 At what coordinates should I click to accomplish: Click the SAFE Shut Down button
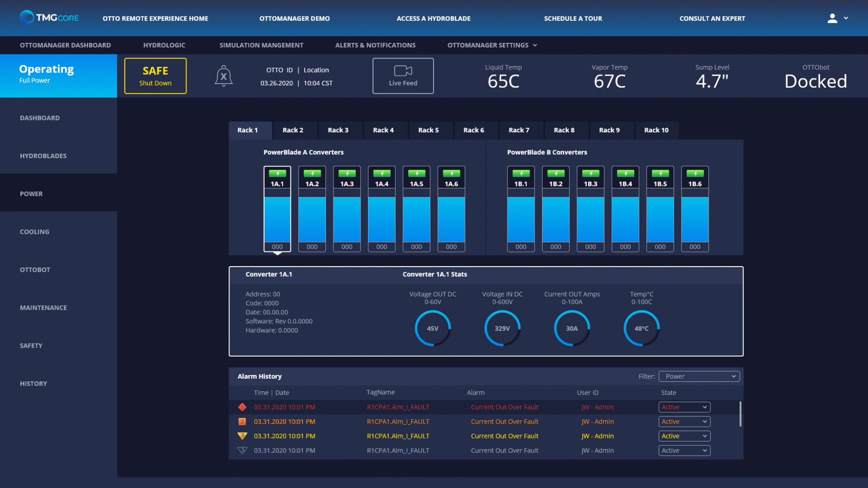pos(156,76)
